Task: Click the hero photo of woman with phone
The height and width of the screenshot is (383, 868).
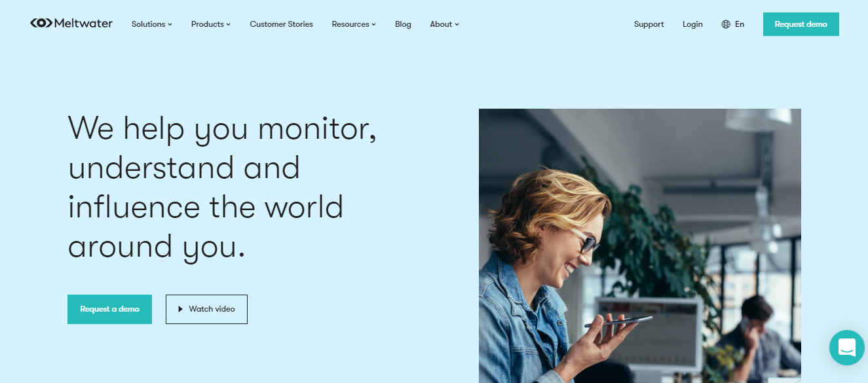Action: click(x=640, y=246)
